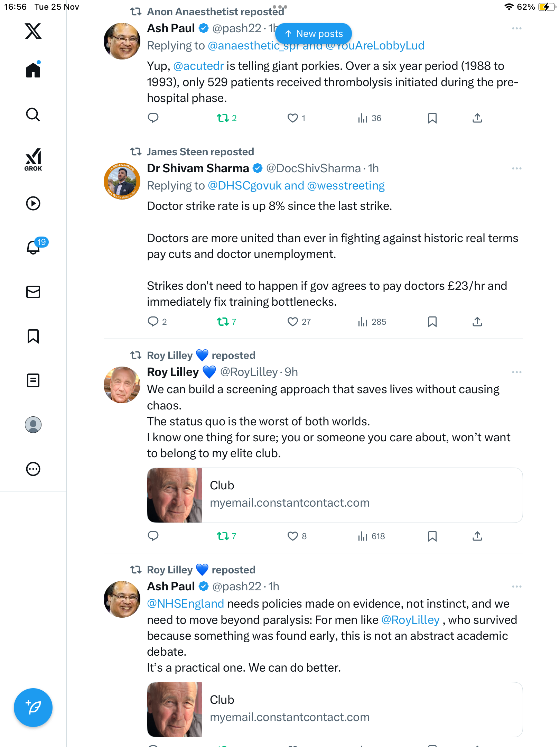Open the Search icon in sidebar

pyautogui.click(x=33, y=115)
